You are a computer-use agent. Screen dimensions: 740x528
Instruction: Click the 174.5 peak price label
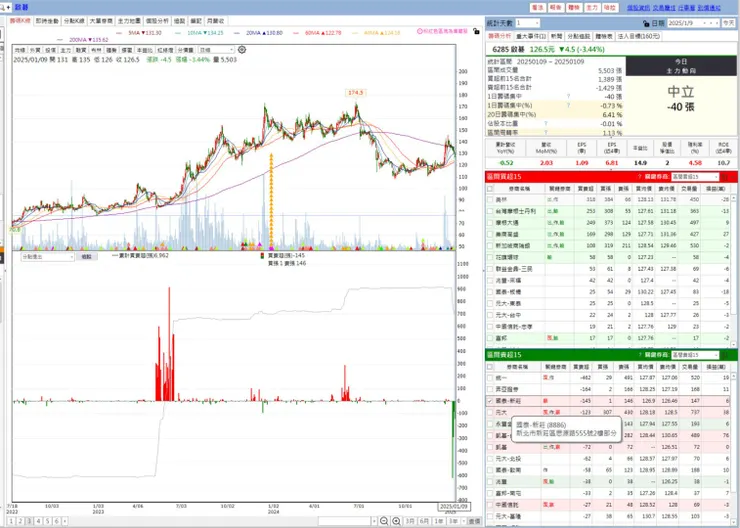[x=356, y=93]
